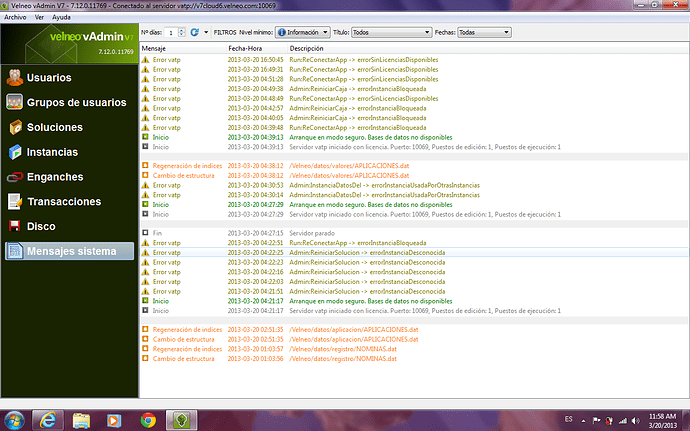690x431 pixels.
Task: Select Regeneración de índices row at 02:51:35
Action: [x=414, y=329]
